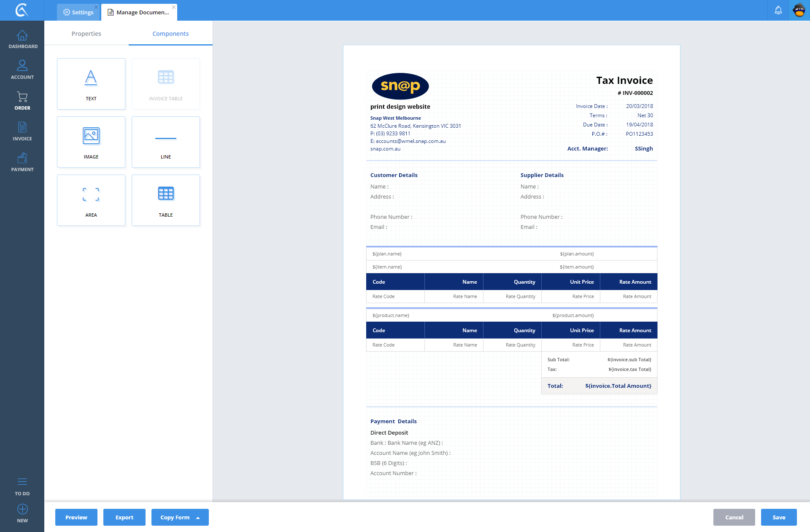Viewport: 810px width, 532px height.
Task: Open the Invoice section
Action: 22,132
